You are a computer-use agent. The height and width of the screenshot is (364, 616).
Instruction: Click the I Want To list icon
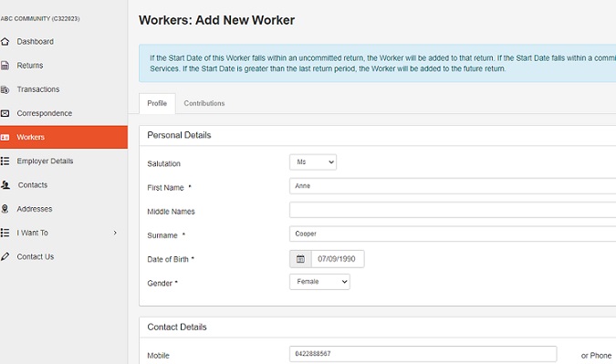coord(5,233)
